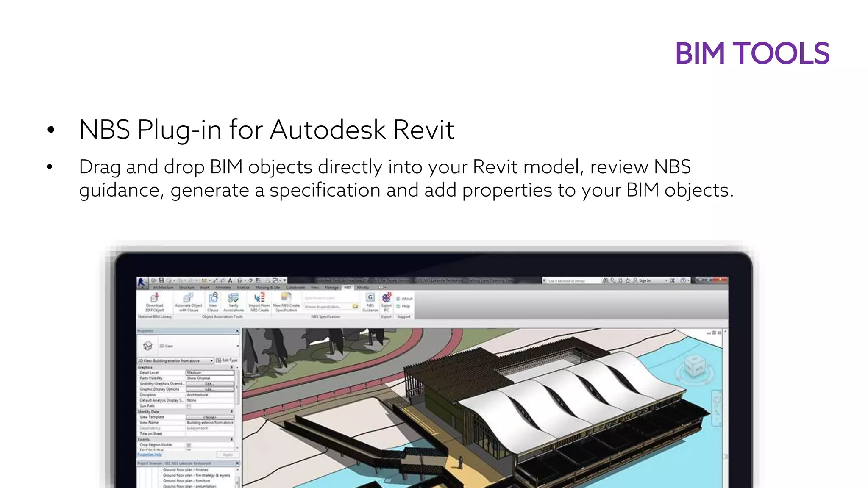The height and width of the screenshot is (488, 868).
Task: Open the ribbon panel display toggle dropdown
Action: [382, 288]
